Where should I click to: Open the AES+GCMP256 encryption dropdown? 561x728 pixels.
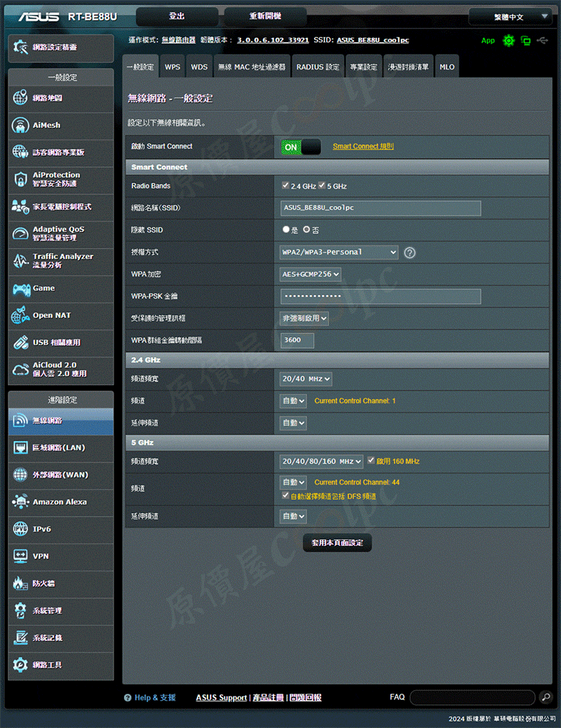[x=310, y=274]
